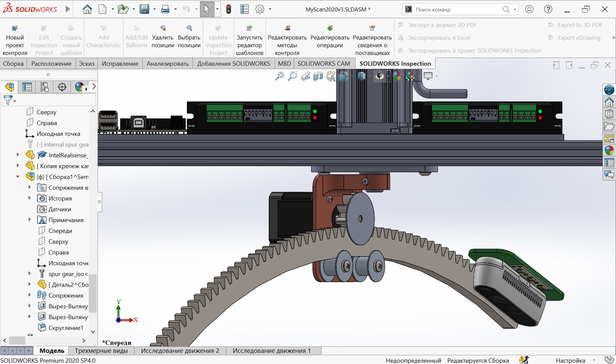Open the View Orientation dropdown arrow
Image resolution: width=616 pixels, height=364 pixels.
[353, 77]
